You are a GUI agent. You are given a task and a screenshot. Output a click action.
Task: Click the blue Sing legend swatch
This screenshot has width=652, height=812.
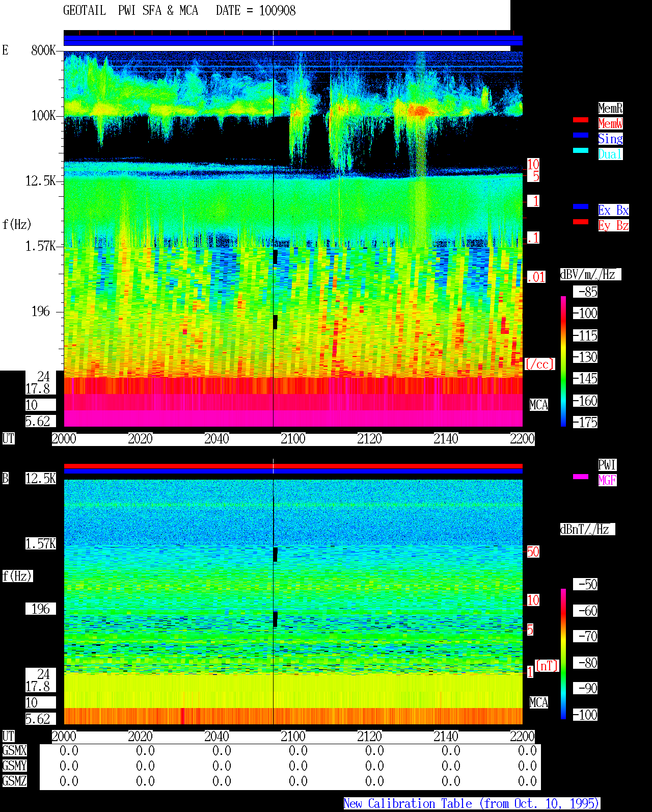[x=581, y=135]
